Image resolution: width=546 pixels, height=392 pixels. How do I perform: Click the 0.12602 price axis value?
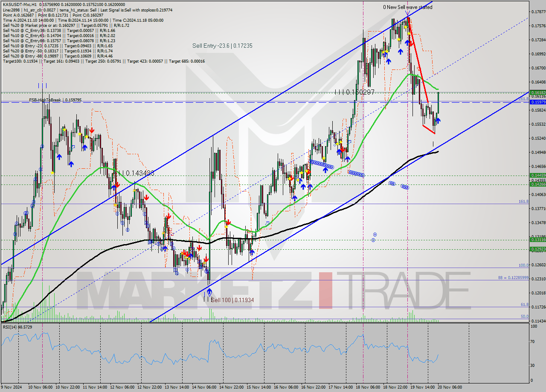tap(538, 265)
